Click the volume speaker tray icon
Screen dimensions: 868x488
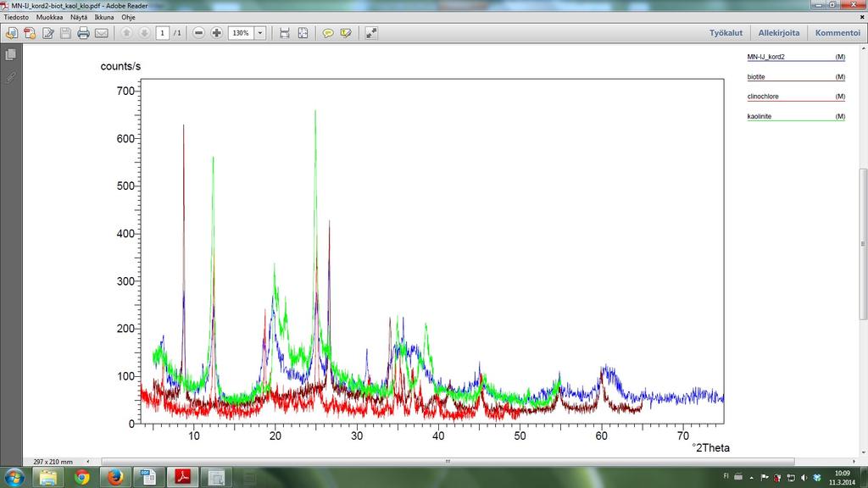pyautogui.click(x=804, y=478)
